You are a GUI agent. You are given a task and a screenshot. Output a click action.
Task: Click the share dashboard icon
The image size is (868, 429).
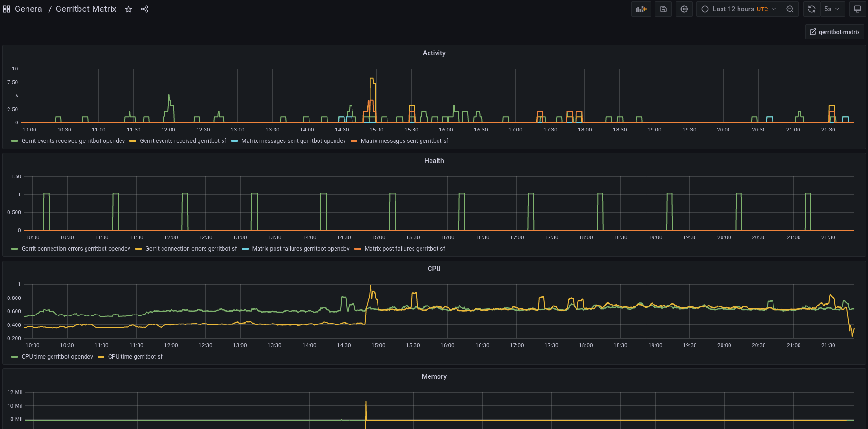tap(145, 9)
